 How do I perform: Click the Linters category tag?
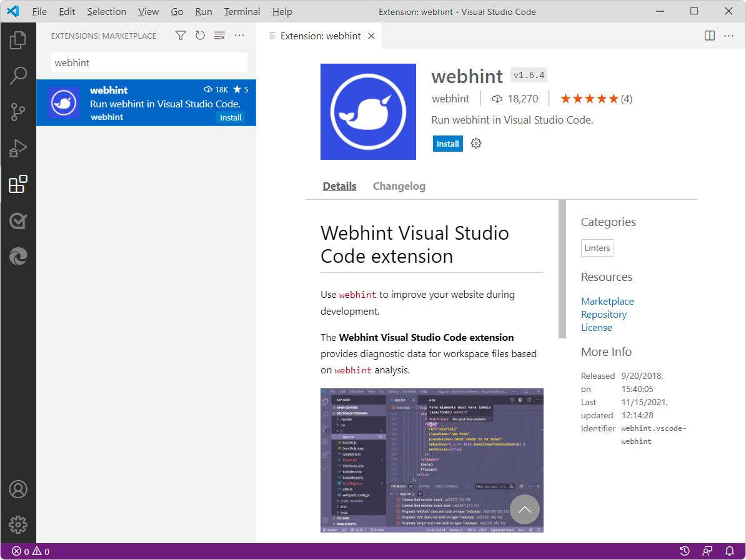[x=597, y=248]
